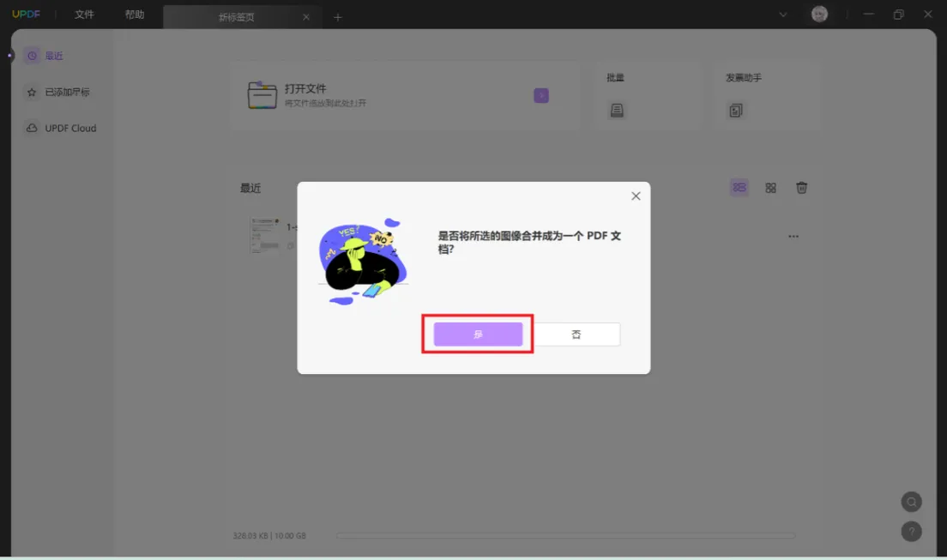This screenshot has height=560, width=947.
Task: Click the trash icon to clear recent list
Action: [x=801, y=188]
